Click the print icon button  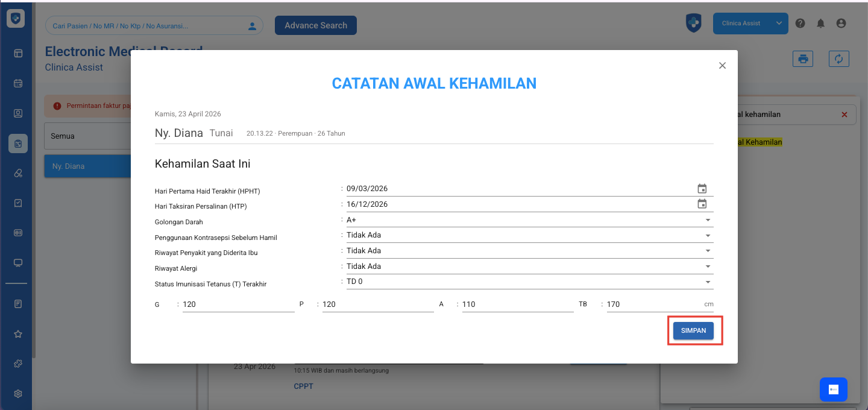[802, 58]
